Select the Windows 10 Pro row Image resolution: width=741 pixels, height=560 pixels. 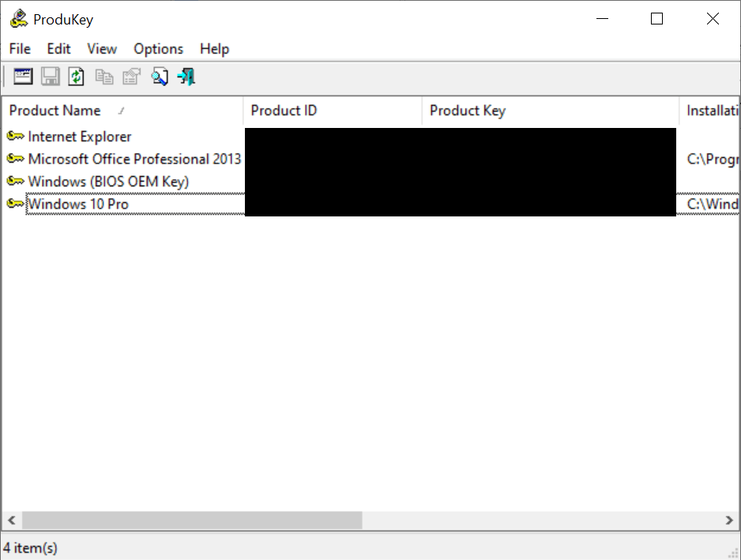coord(370,204)
